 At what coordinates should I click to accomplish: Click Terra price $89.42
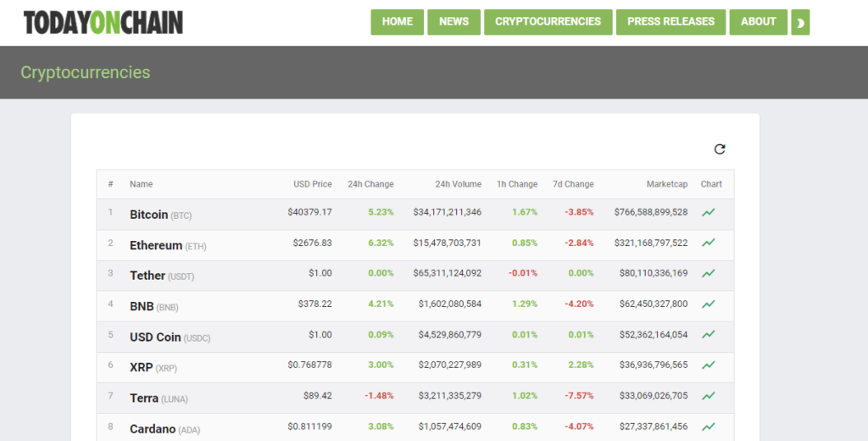tap(318, 395)
